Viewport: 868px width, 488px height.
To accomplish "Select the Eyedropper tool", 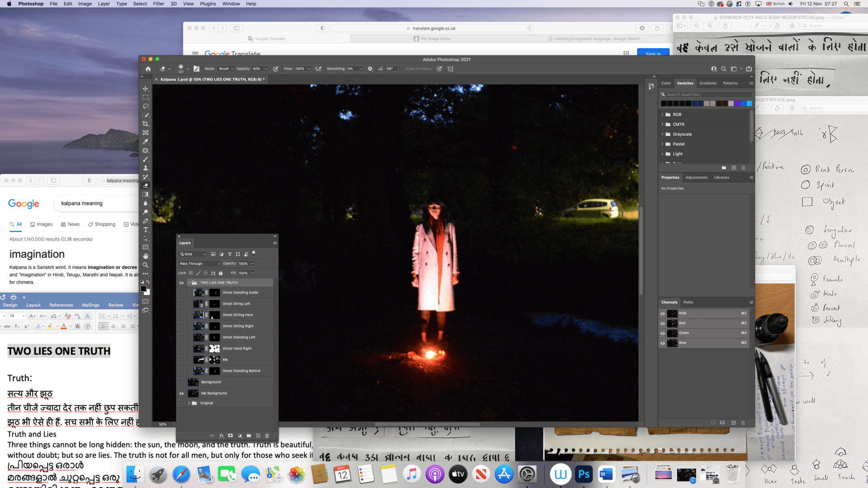I will pos(146,142).
